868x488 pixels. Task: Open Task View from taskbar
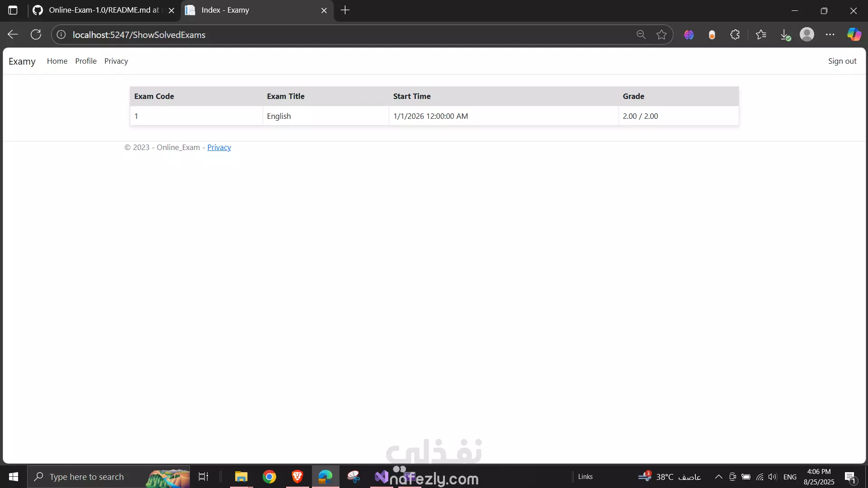203,477
